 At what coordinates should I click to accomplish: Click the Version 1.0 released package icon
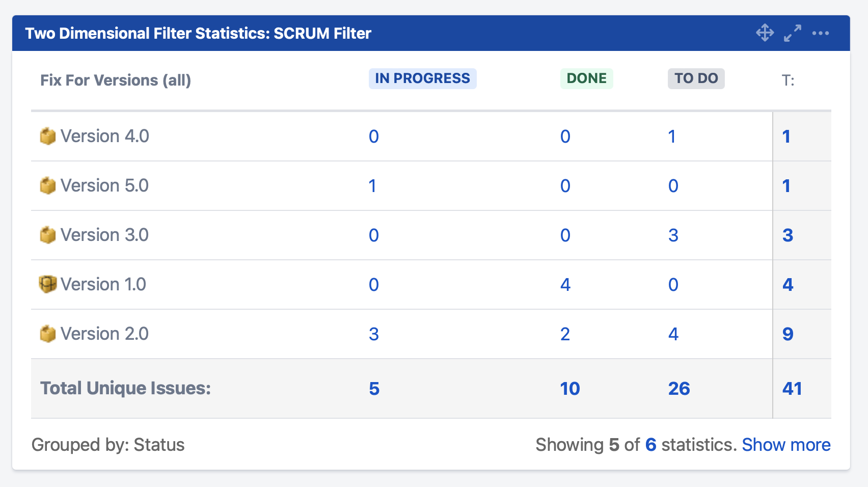48,284
